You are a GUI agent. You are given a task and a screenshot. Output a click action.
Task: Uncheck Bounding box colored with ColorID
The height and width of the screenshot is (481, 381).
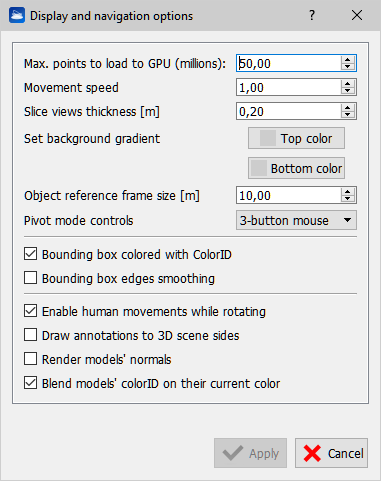[x=30, y=254]
